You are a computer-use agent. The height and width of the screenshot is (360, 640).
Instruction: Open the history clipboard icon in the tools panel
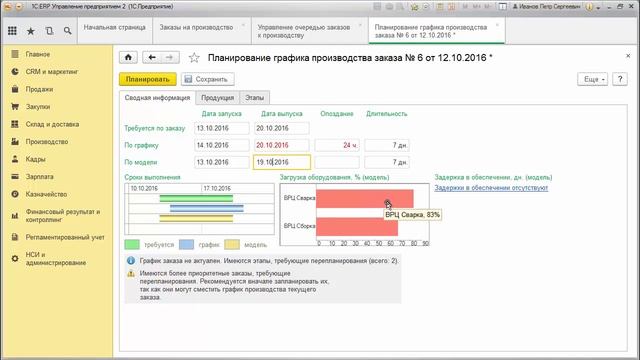click(x=49, y=31)
